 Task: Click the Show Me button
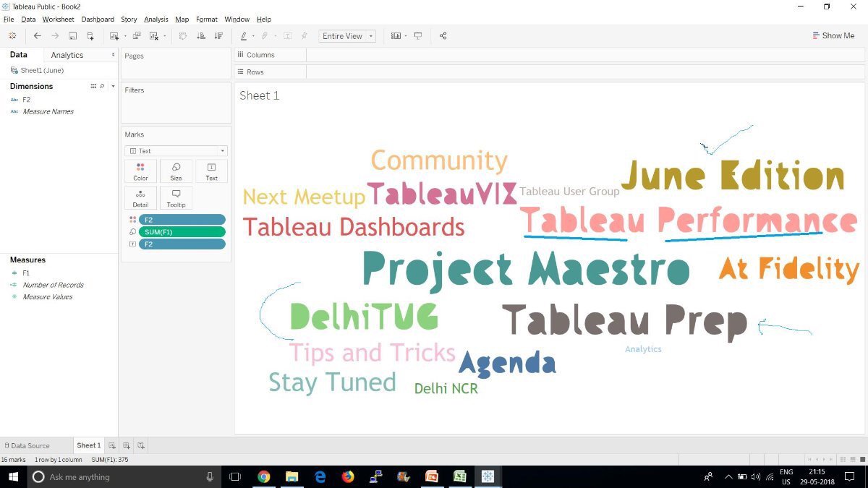833,35
